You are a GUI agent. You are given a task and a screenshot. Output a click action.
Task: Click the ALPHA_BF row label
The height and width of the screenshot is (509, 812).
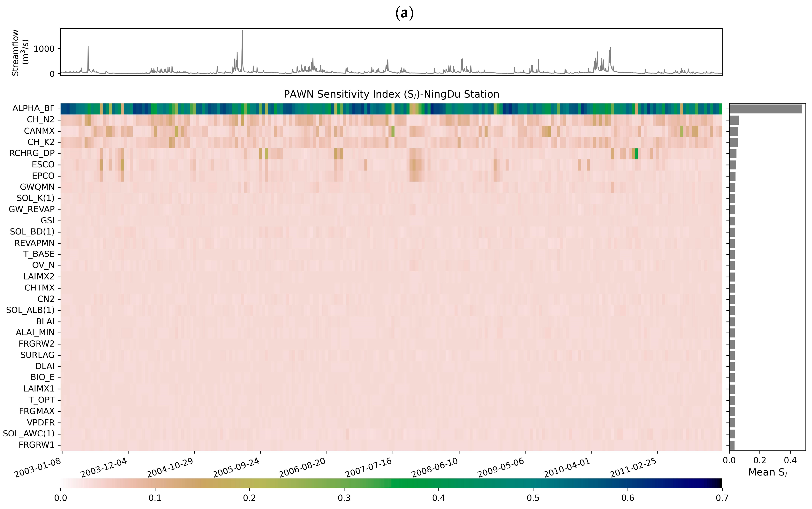[x=33, y=108]
